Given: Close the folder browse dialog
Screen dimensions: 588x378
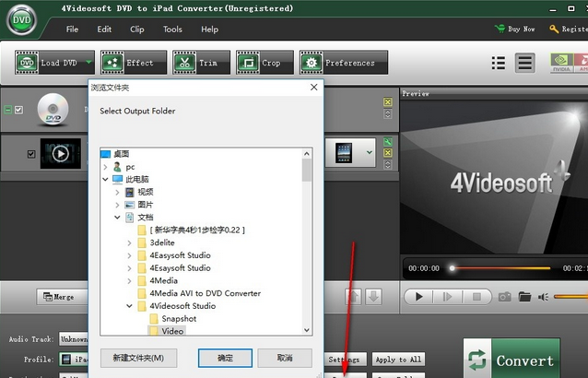Looking at the screenshot, I should tap(314, 88).
